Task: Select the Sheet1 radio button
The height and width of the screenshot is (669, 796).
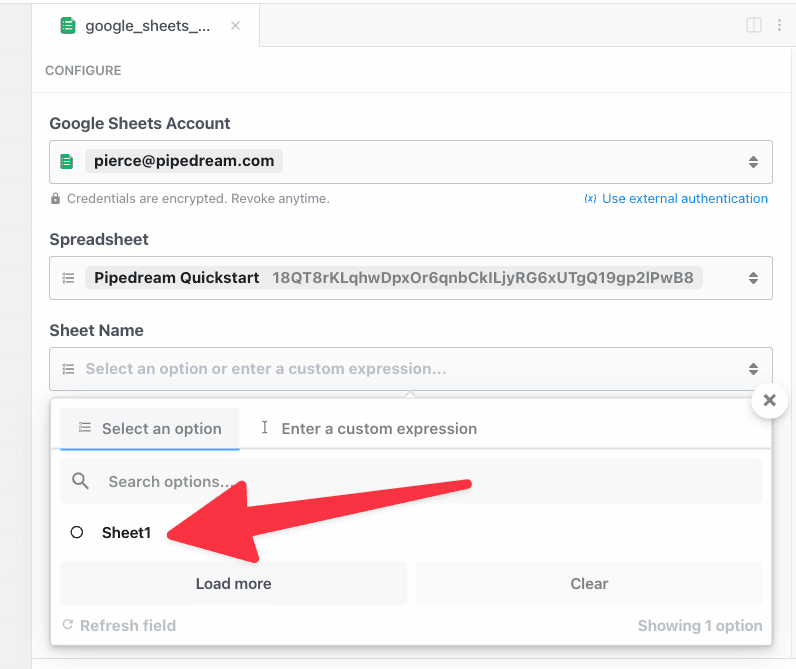Action: [77, 532]
